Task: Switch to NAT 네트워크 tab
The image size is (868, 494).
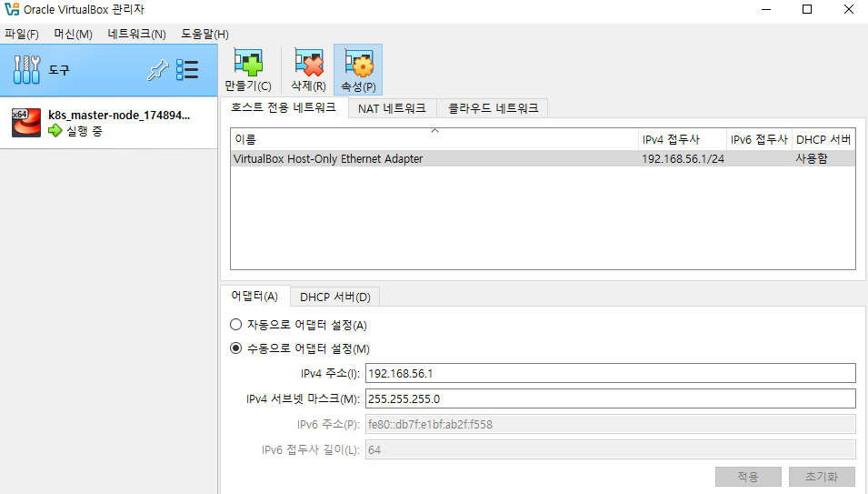Action: tap(392, 108)
